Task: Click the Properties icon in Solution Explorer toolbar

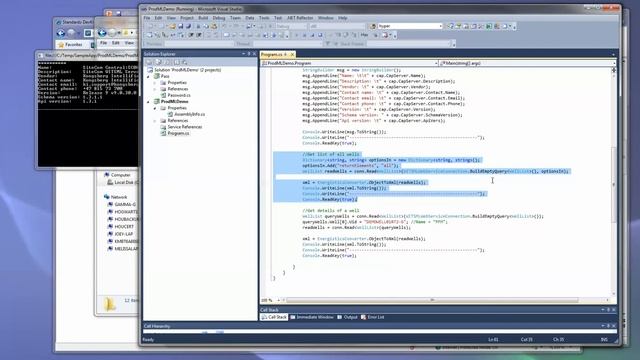Action: [149, 62]
